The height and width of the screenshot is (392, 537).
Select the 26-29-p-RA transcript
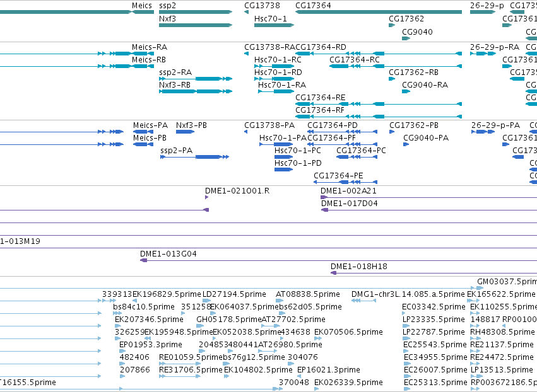483,54
